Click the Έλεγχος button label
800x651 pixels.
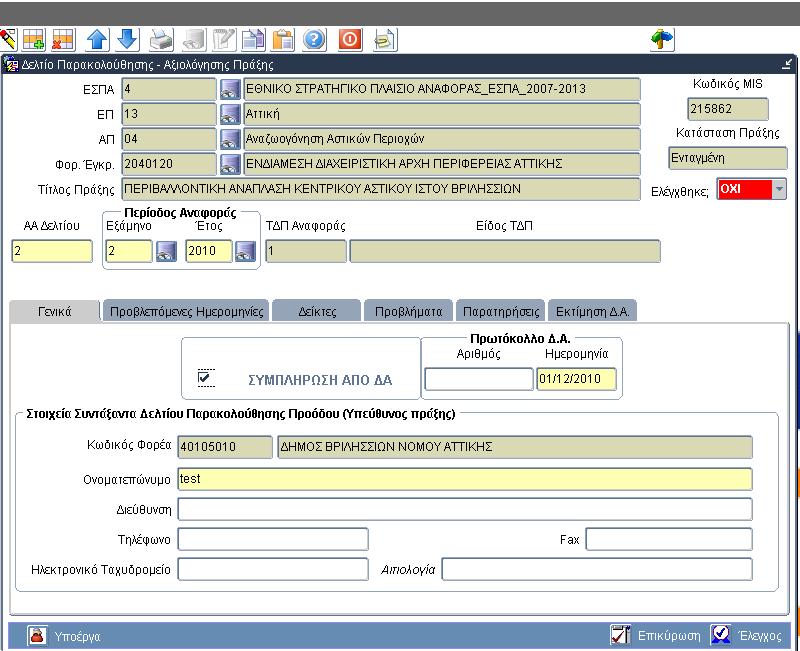pos(760,636)
